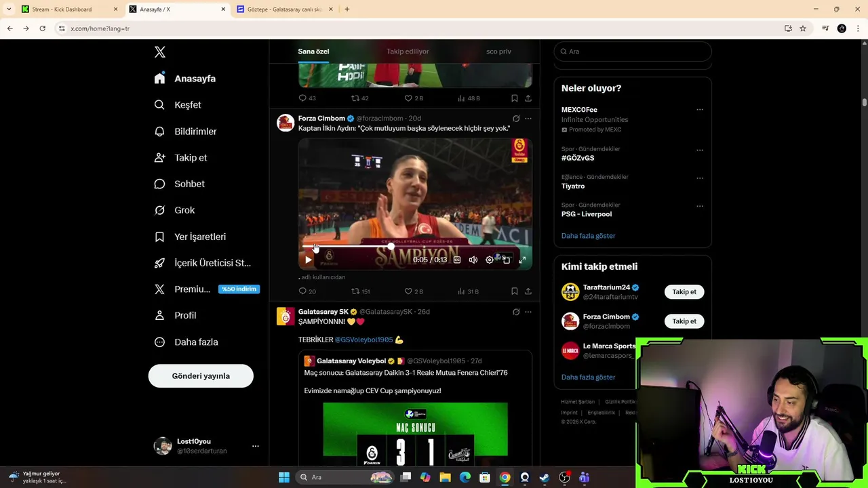Follow Taraftarium24 with Takip et
The image size is (868, 488).
[684, 292]
